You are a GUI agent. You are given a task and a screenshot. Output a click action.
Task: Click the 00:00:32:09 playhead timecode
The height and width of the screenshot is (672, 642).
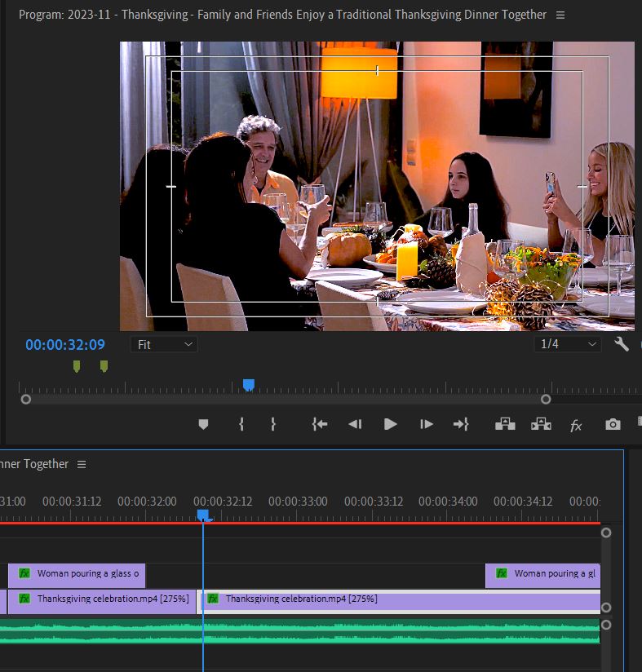[x=65, y=345]
